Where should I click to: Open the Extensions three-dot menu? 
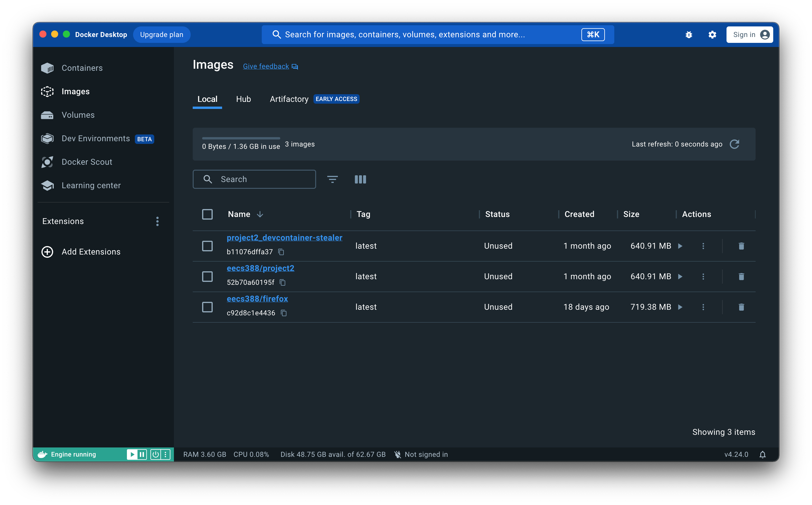pos(157,221)
